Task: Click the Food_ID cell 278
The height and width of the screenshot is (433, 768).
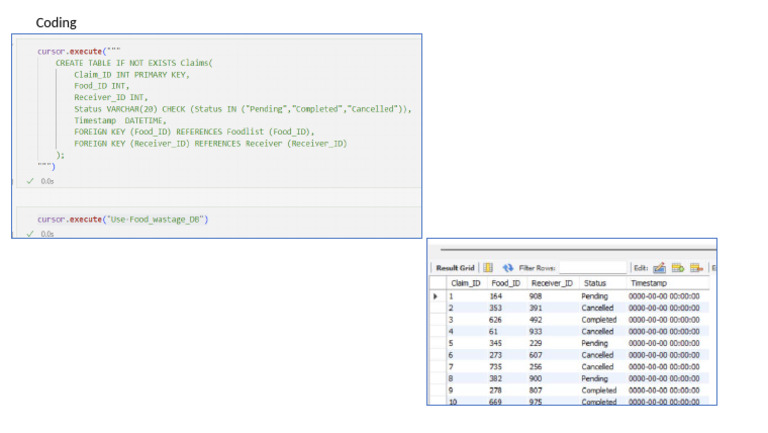Action: tap(496, 390)
